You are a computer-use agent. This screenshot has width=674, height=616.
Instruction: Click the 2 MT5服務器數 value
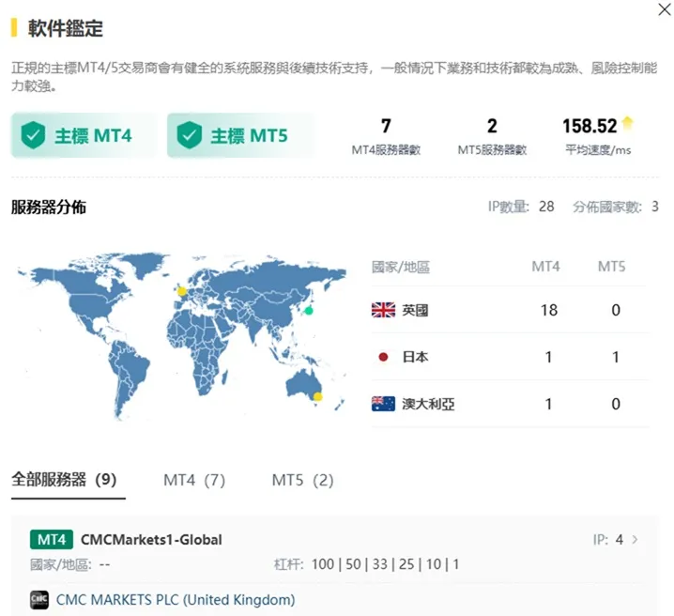(492, 126)
